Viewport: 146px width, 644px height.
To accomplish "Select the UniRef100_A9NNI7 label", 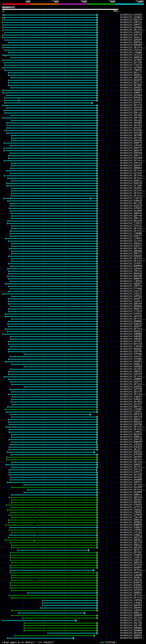I will (131, 93).
